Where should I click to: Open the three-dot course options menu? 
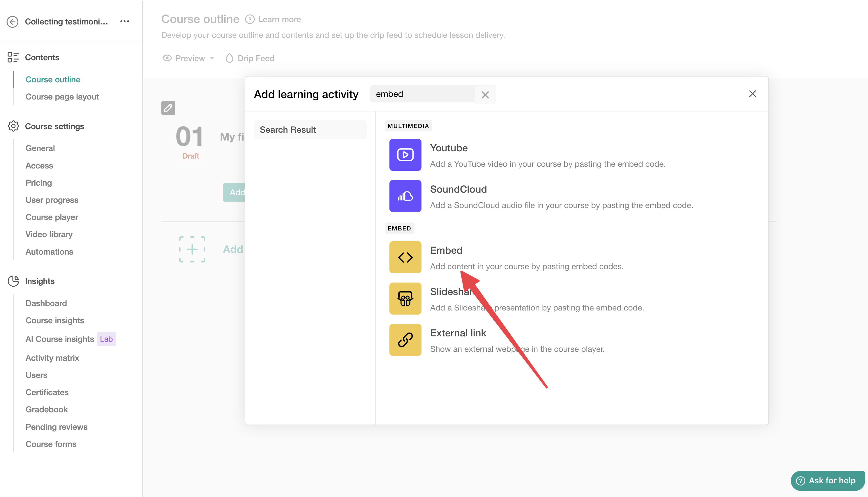pyautogui.click(x=125, y=21)
